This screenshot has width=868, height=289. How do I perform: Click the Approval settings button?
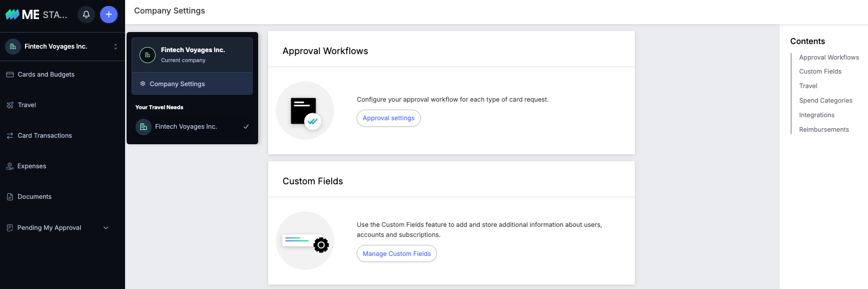(389, 118)
